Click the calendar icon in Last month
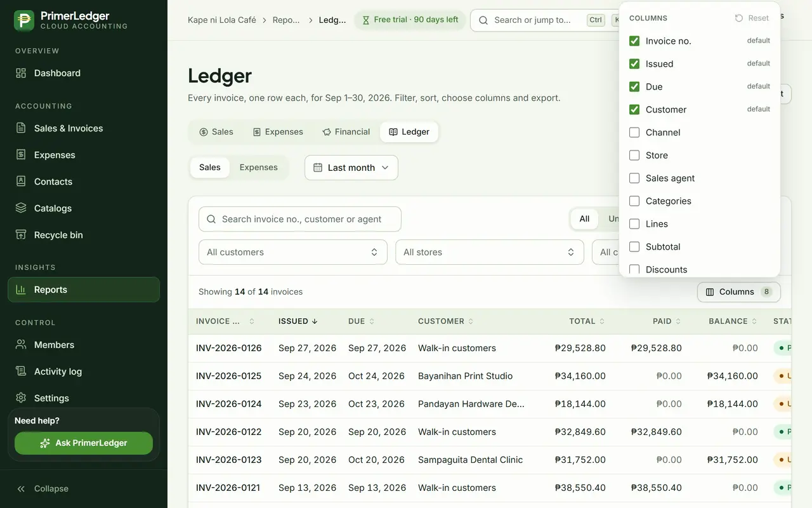The height and width of the screenshot is (508, 812). [318, 168]
